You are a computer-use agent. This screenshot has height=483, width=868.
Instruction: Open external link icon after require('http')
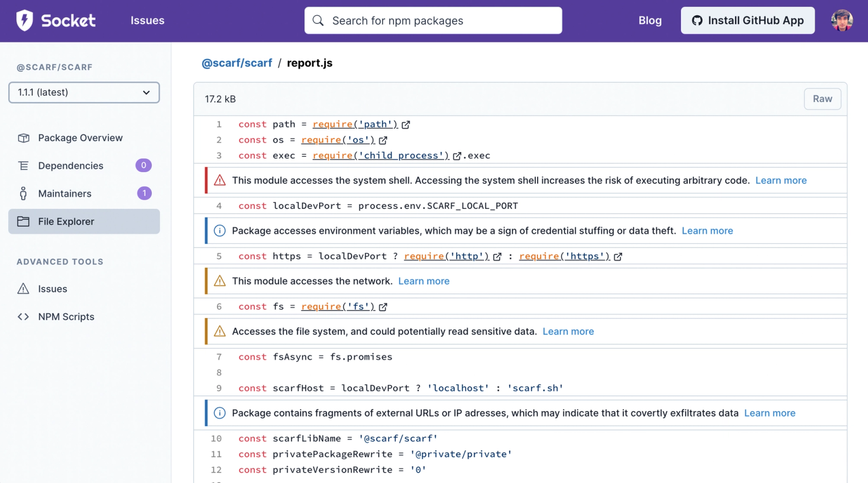click(497, 257)
